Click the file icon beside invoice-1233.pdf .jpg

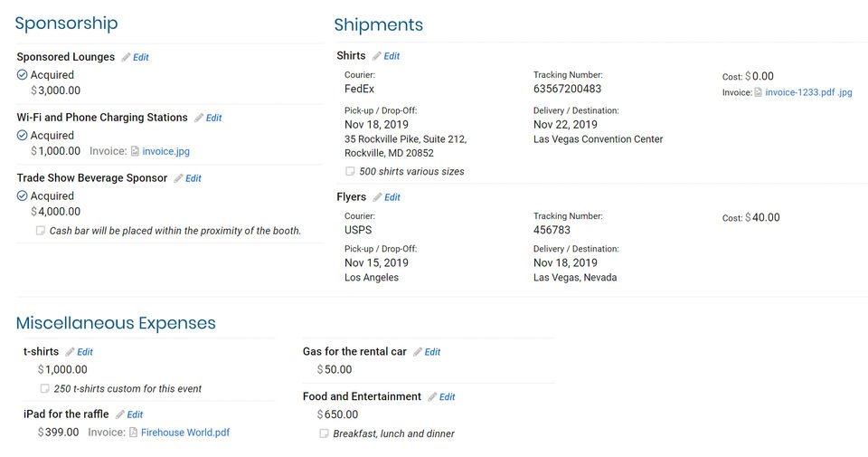point(759,92)
